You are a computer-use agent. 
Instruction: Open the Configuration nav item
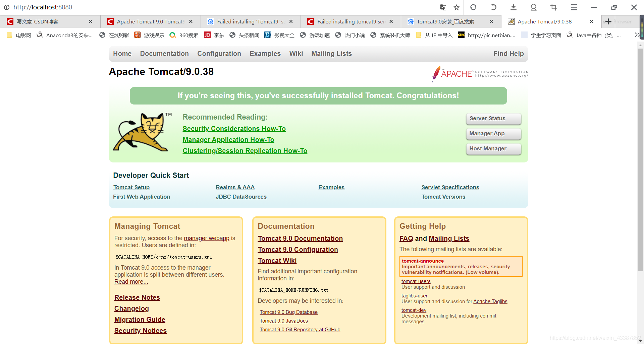219,54
